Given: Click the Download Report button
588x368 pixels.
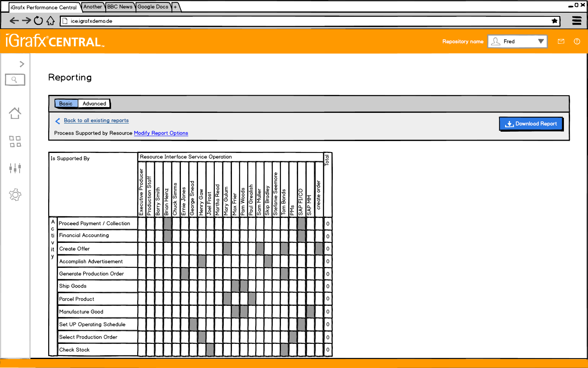Looking at the screenshot, I should (x=531, y=123).
